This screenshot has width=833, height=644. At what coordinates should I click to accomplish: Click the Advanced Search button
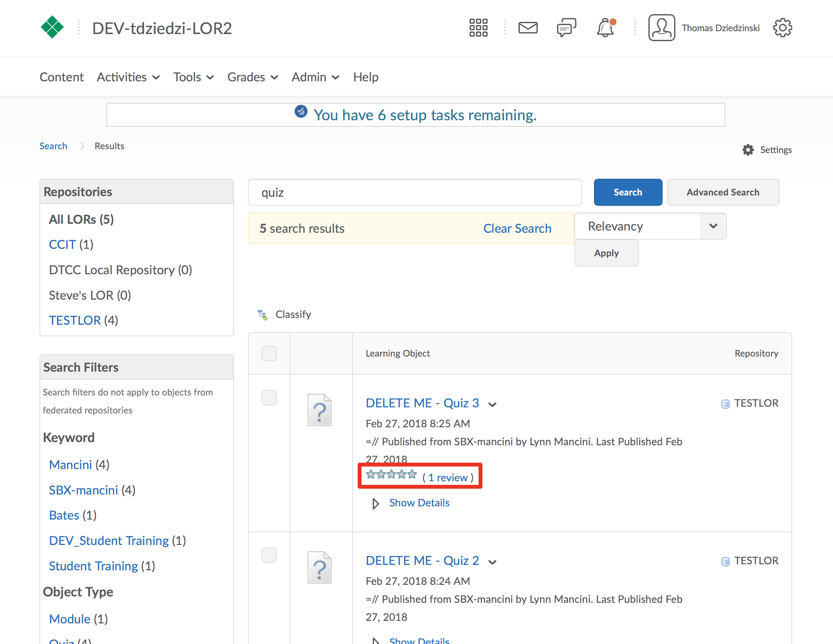(723, 192)
